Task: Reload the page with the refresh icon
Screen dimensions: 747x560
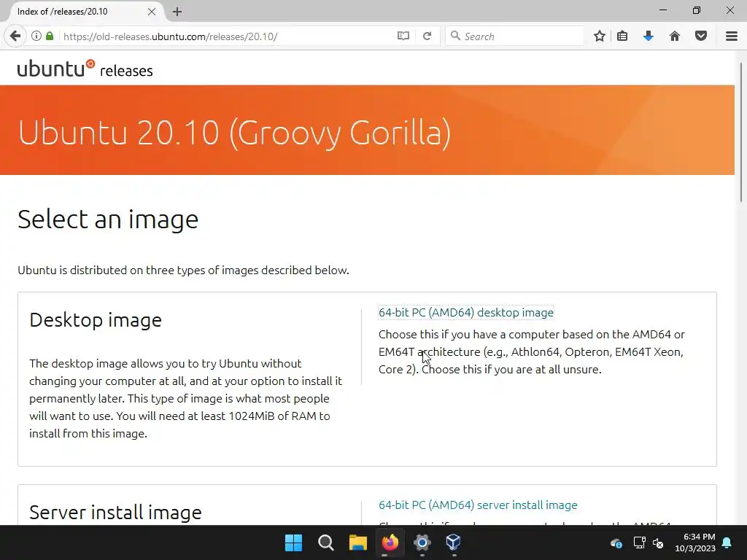Action: (x=427, y=36)
